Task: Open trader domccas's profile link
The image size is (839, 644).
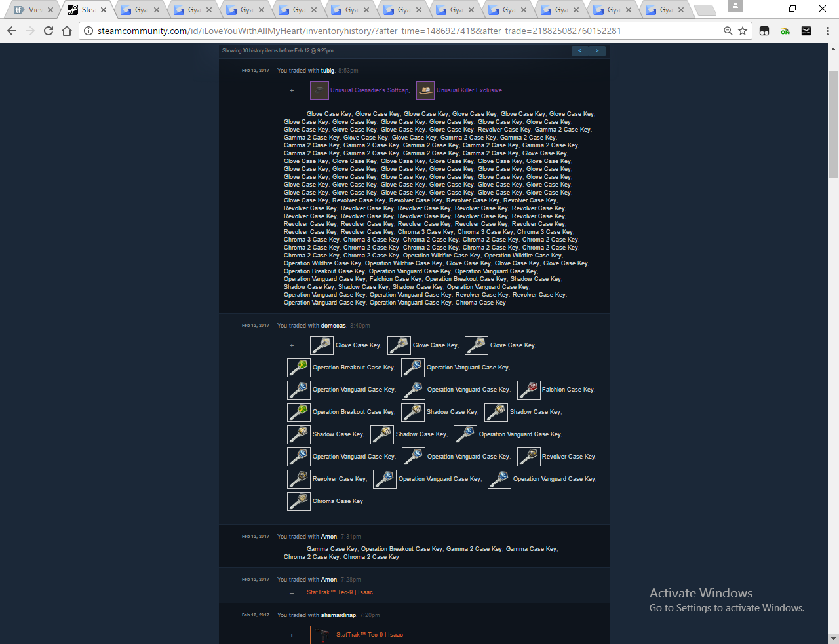Action: pos(334,326)
